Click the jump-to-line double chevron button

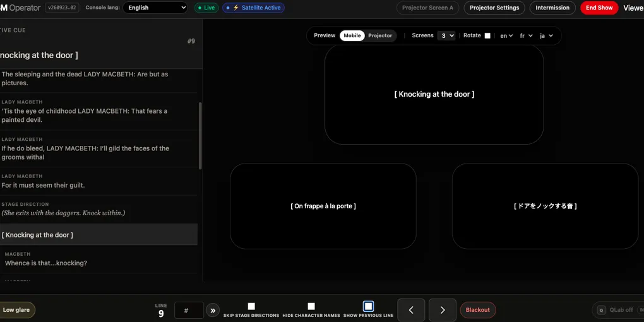coord(213,311)
